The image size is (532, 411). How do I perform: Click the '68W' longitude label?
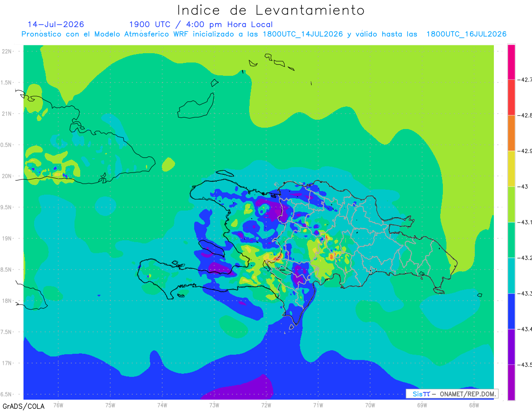coord(473,405)
